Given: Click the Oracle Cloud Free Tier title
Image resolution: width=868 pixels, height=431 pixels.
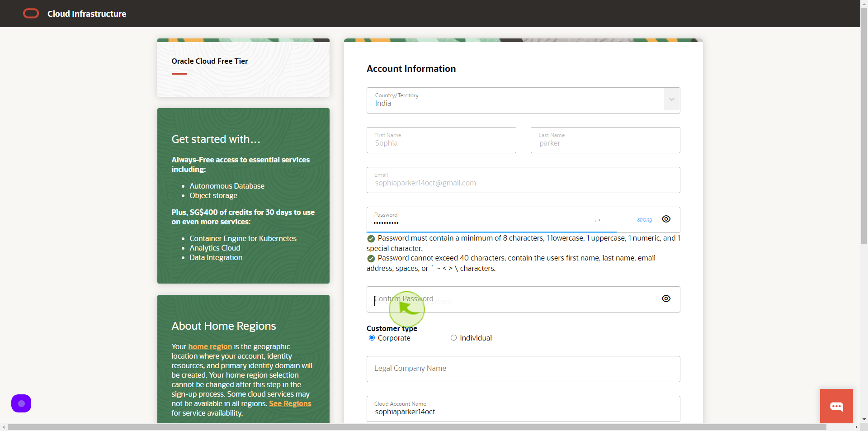Looking at the screenshot, I should click(x=210, y=61).
